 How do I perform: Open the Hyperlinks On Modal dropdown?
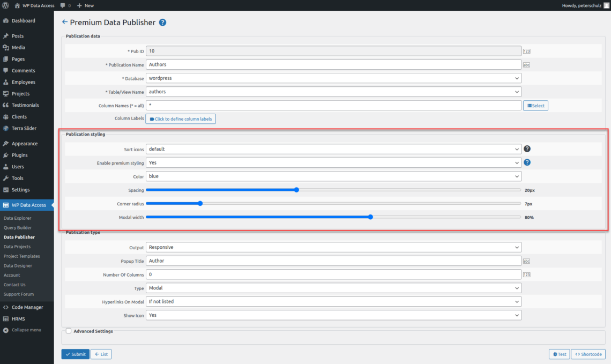[333, 301]
